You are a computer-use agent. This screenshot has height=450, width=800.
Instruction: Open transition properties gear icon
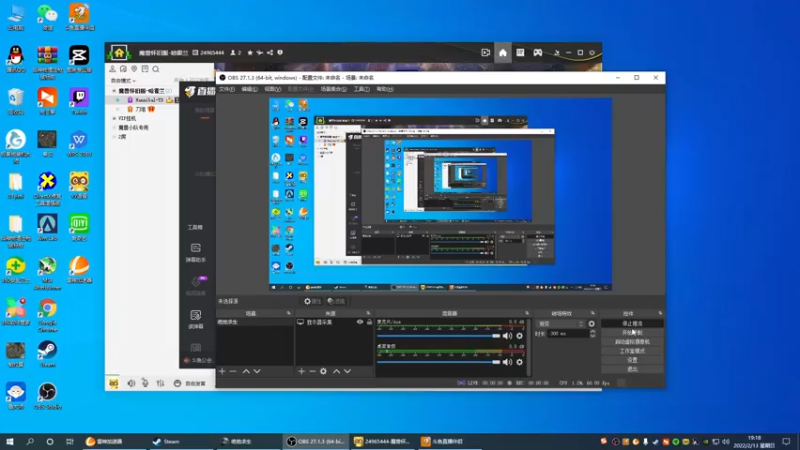click(591, 323)
